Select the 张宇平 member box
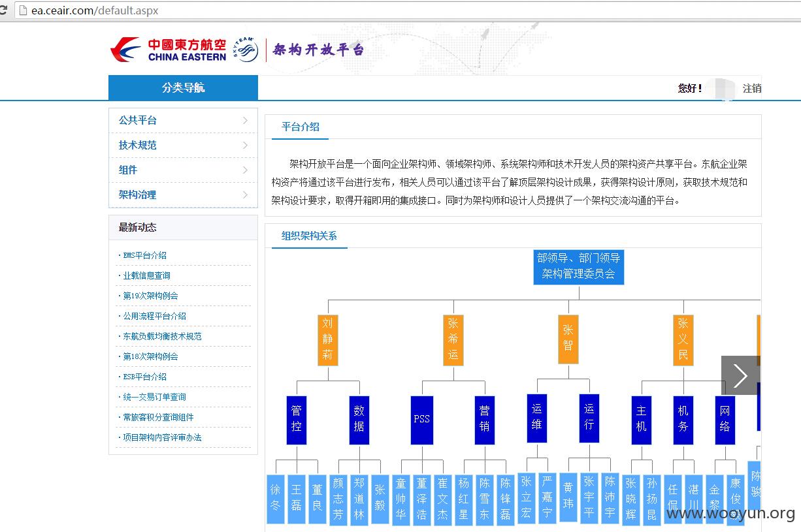The height and width of the screenshot is (532, 801). [x=589, y=498]
